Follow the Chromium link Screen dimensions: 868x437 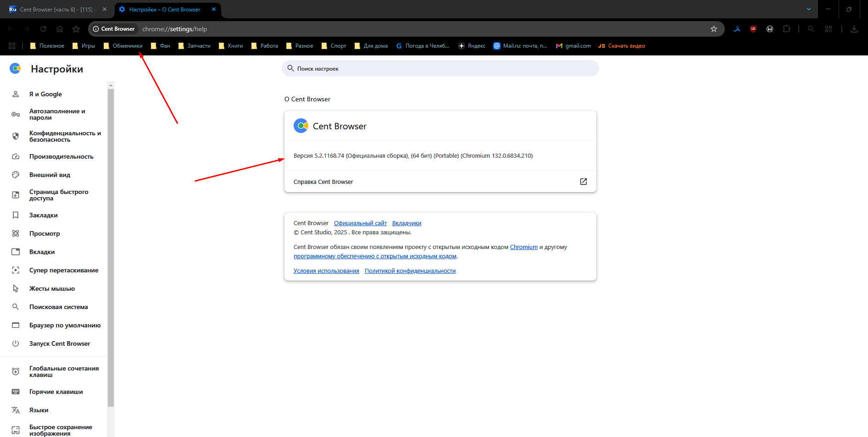pyautogui.click(x=523, y=247)
